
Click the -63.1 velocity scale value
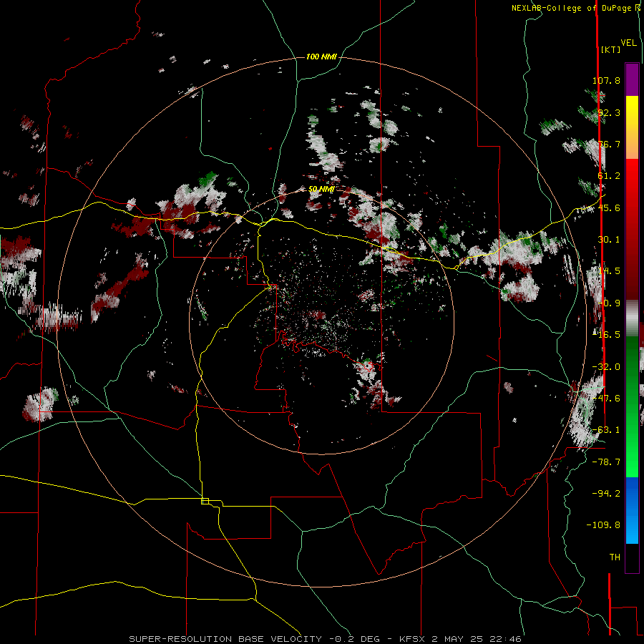pyautogui.click(x=606, y=430)
